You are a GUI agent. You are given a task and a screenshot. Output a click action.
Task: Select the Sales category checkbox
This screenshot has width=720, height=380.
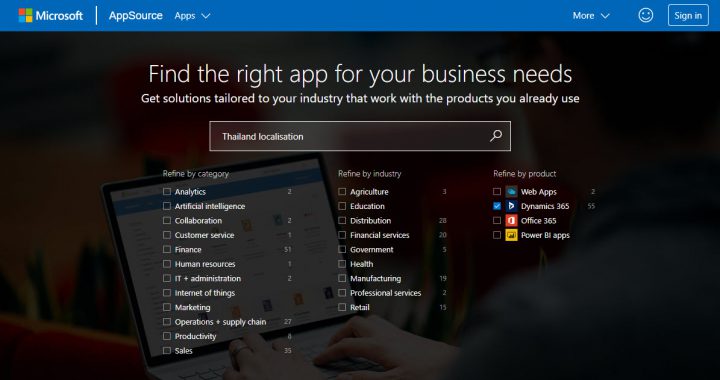167,351
